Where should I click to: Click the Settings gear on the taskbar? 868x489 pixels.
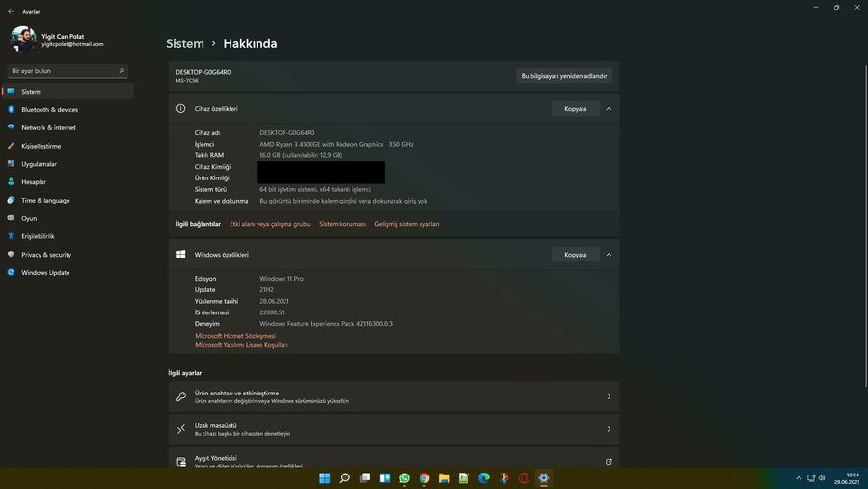point(544,478)
